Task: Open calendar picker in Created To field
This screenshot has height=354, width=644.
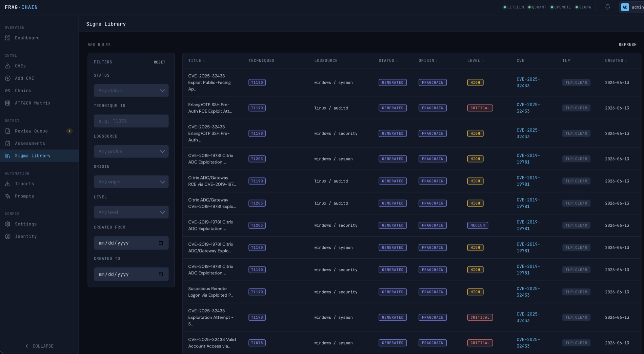Action: click(x=161, y=274)
